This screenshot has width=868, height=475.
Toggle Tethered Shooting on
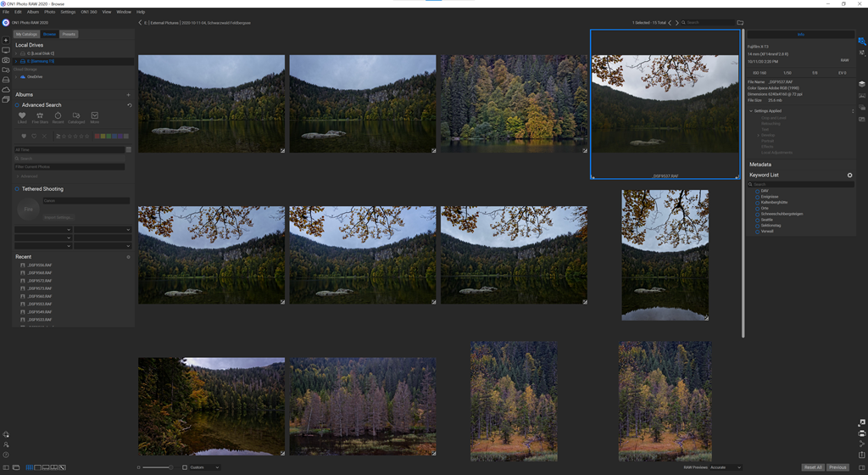tap(17, 189)
